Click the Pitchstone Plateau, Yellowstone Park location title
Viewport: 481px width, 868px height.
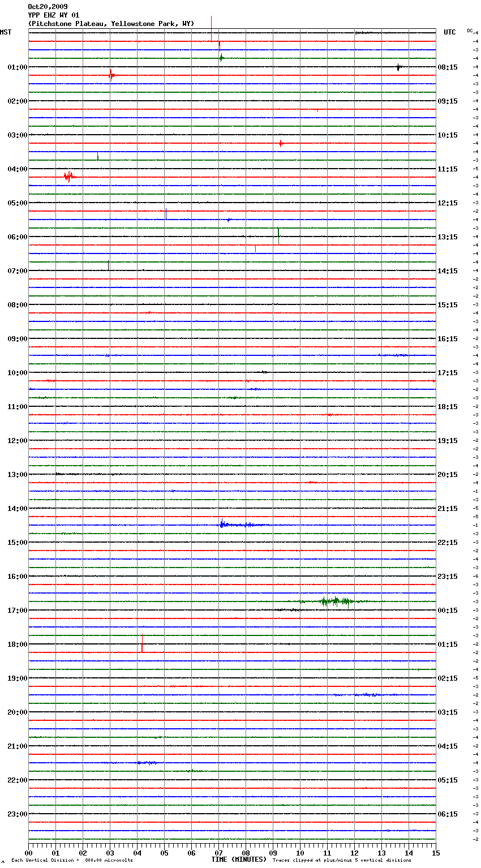pyautogui.click(x=111, y=24)
